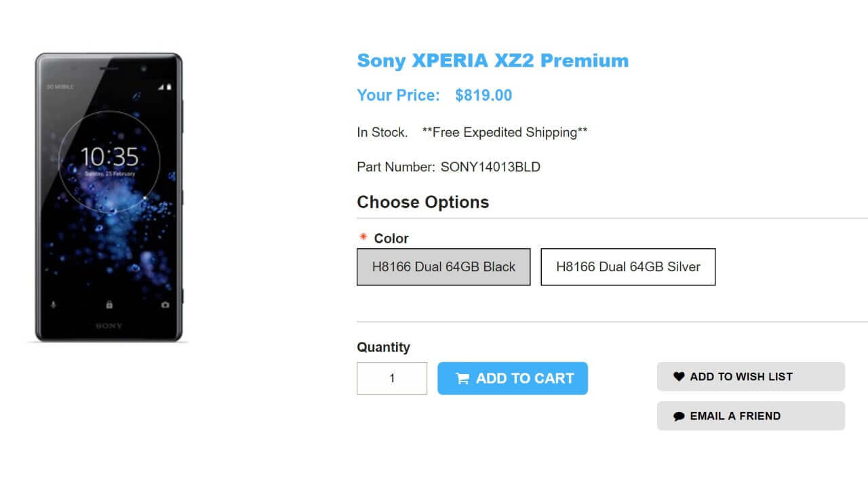Image resolution: width=868 pixels, height=488 pixels.
Task: Click the speech bubble icon
Action: (679, 417)
